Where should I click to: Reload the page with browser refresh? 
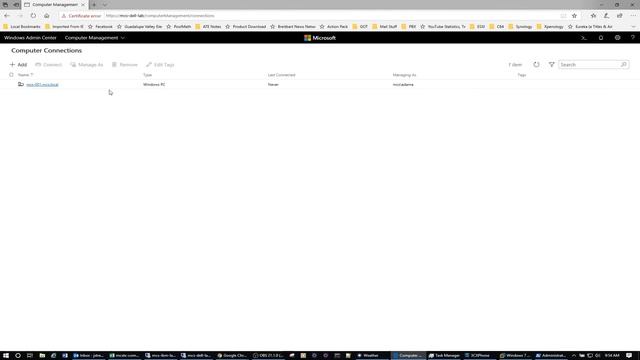pos(33,16)
